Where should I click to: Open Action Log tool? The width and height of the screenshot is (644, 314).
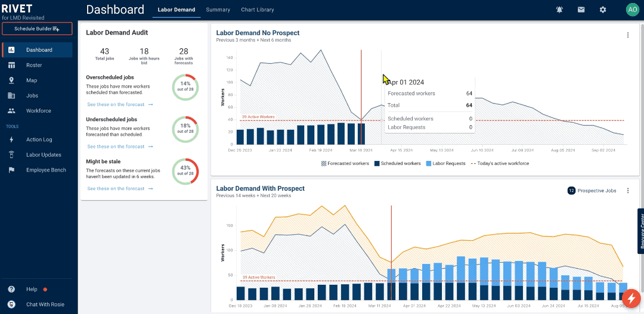click(39, 139)
